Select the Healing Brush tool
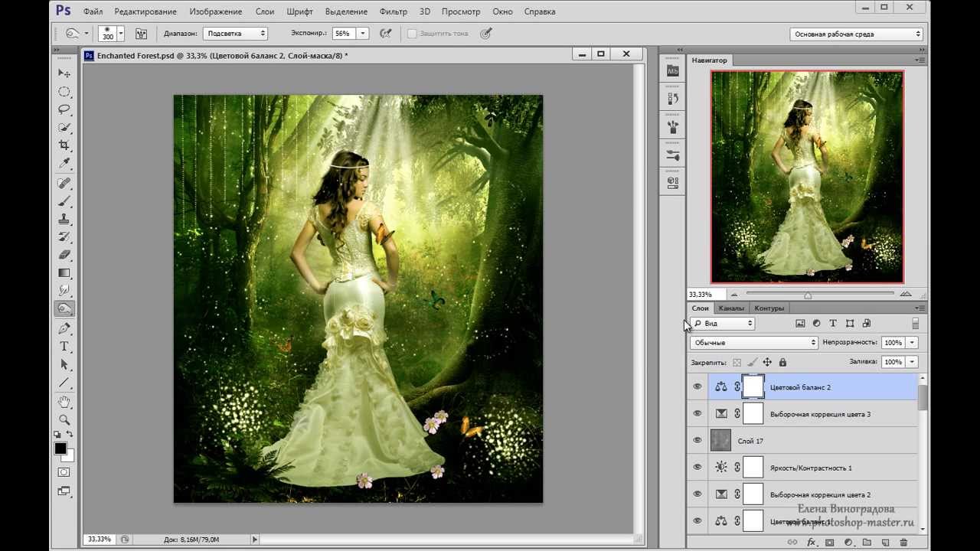The height and width of the screenshot is (551, 980). (64, 184)
